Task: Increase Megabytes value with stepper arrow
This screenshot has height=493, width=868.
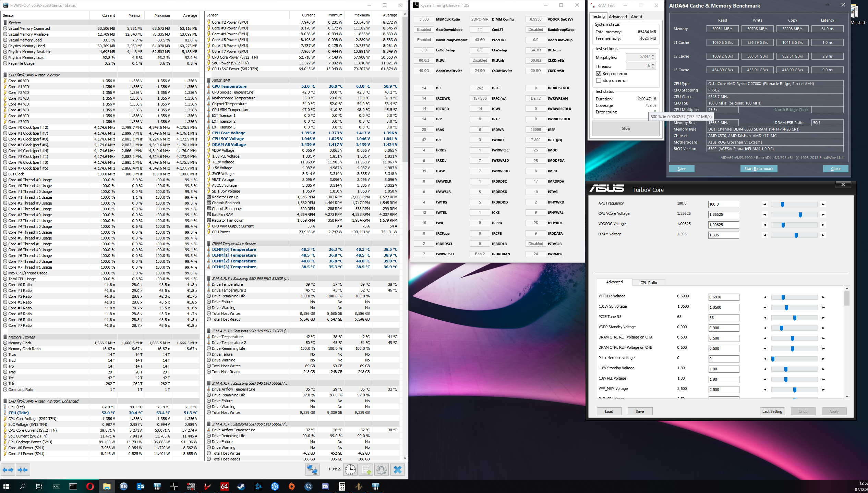Action: pyautogui.click(x=653, y=55)
